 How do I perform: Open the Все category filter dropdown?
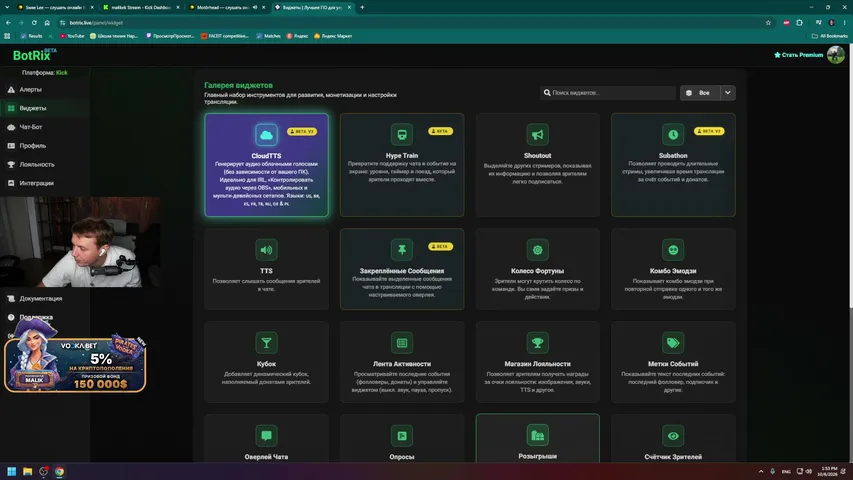click(x=700, y=93)
